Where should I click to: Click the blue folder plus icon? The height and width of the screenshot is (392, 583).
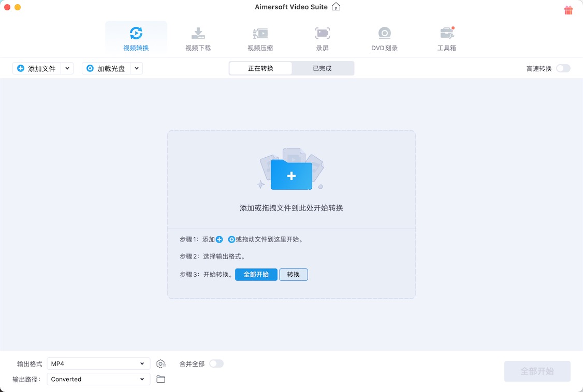coord(291,175)
